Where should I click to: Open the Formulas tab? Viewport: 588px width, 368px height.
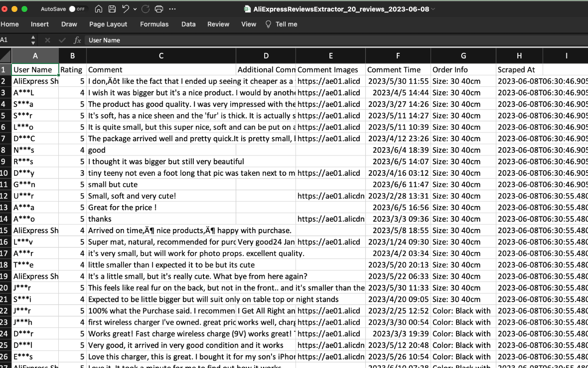[154, 24]
